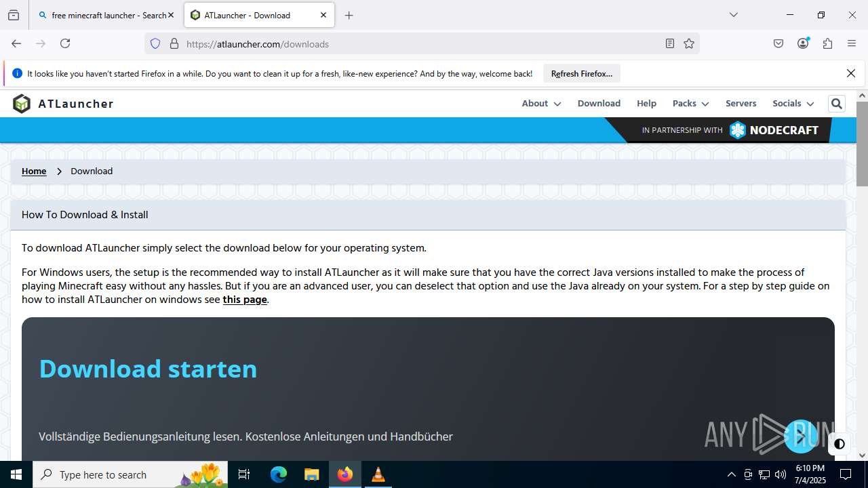The width and height of the screenshot is (868, 488).
Task: Open the network tray icon
Action: click(764, 474)
